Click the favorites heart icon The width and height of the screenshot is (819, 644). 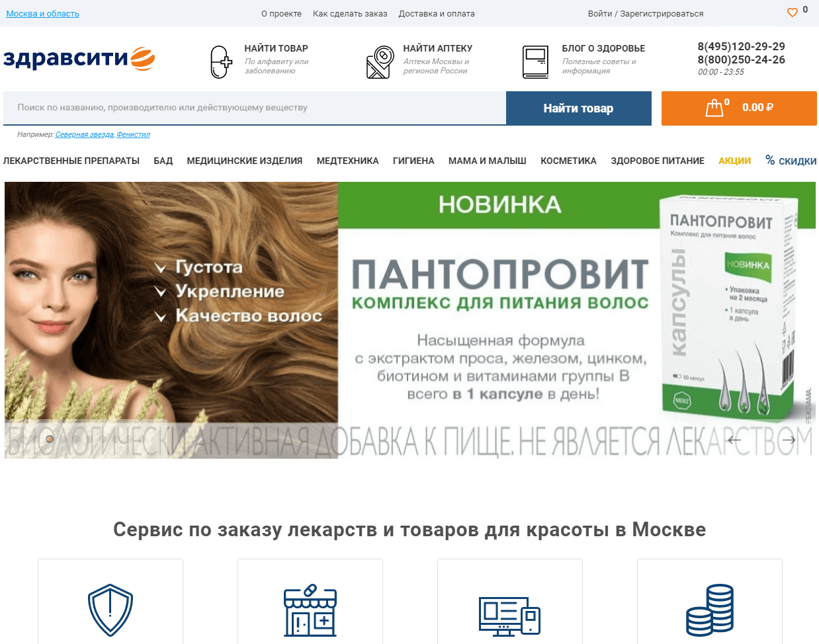[x=792, y=12]
